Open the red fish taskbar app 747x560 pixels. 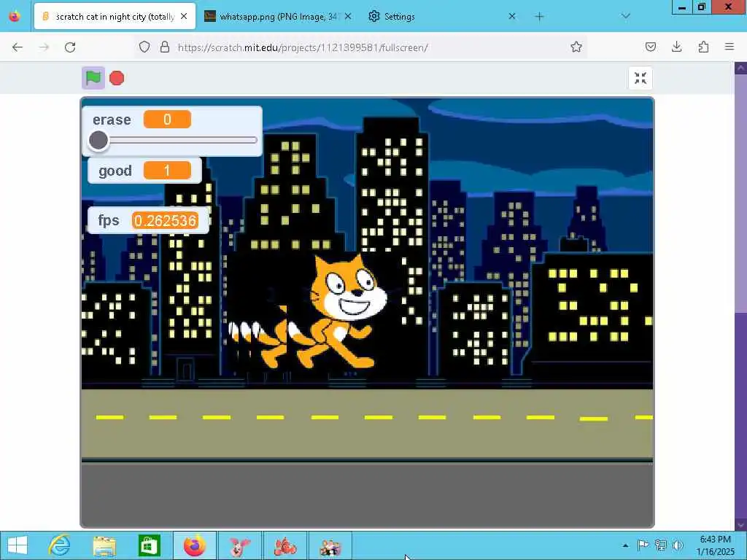(x=285, y=545)
